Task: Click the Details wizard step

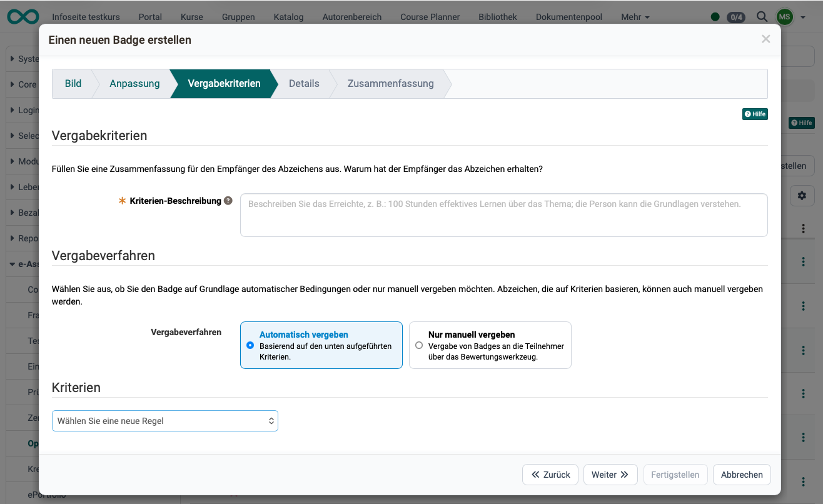Action: [x=304, y=83]
